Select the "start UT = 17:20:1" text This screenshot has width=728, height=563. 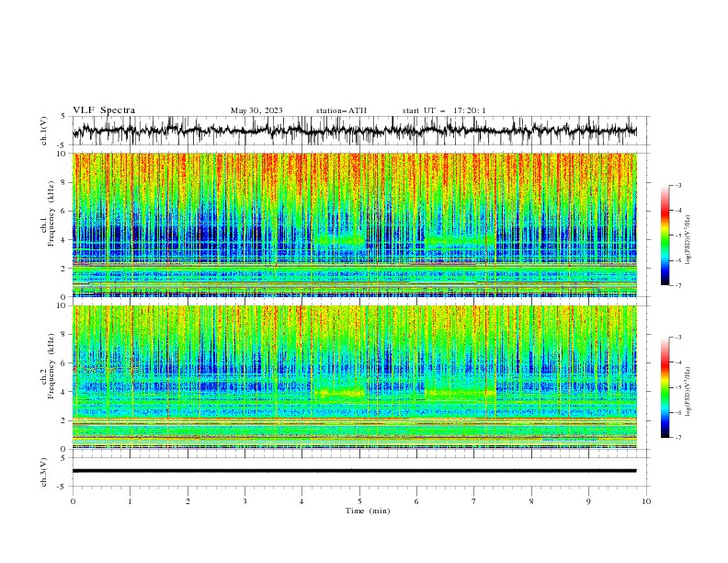(x=444, y=110)
